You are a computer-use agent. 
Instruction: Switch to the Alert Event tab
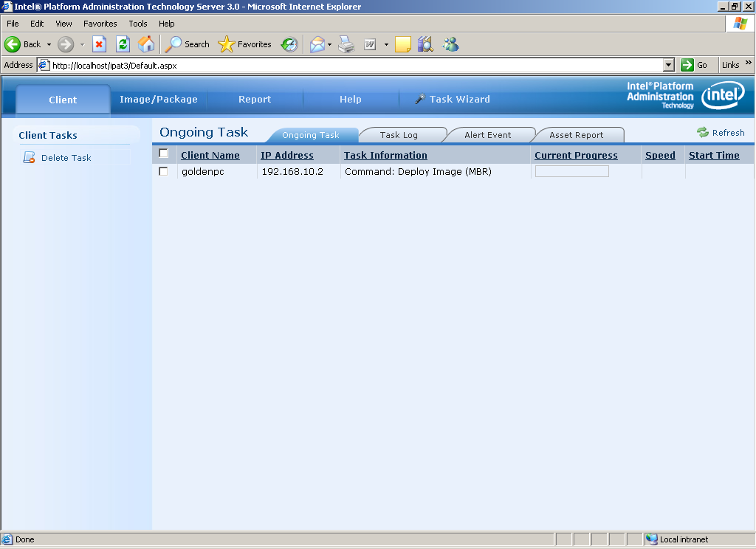[x=488, y=135]
